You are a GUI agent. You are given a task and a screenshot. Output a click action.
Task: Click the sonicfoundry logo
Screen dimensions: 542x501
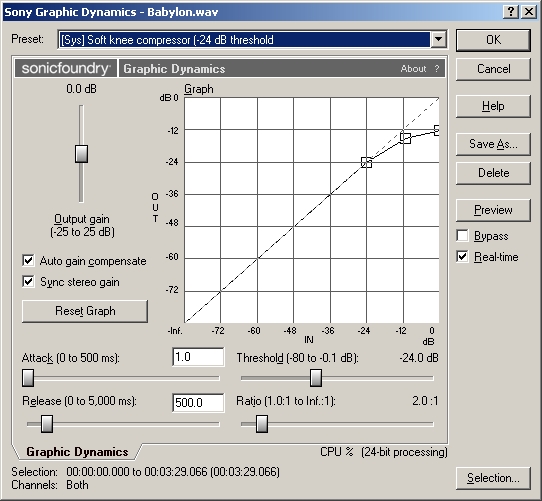point(66,68)
